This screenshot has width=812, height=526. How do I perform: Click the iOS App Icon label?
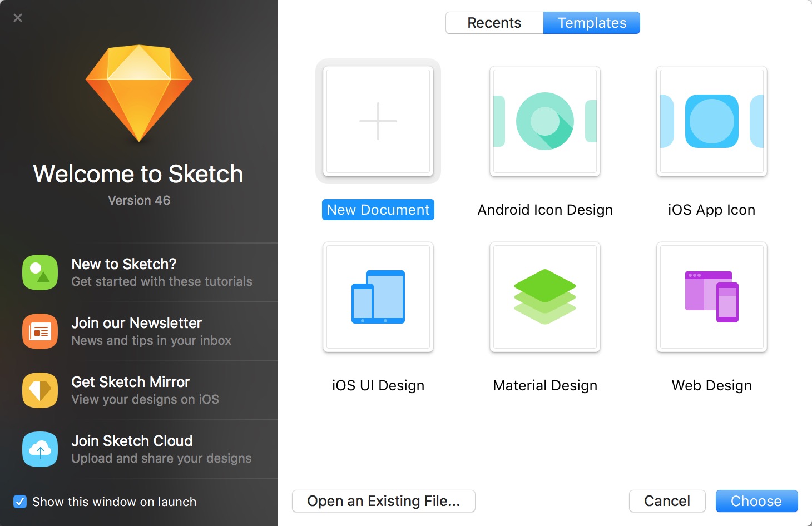[x=712, y=210]
